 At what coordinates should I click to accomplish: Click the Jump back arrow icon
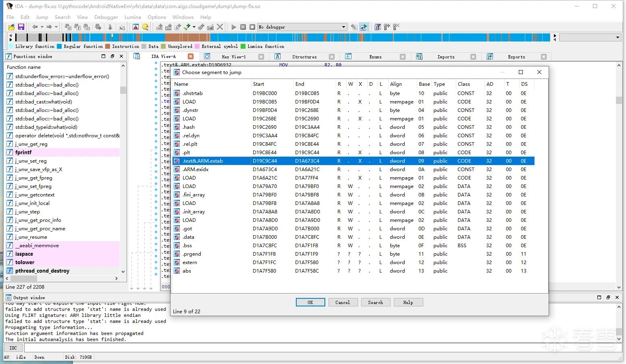point(35,27)
